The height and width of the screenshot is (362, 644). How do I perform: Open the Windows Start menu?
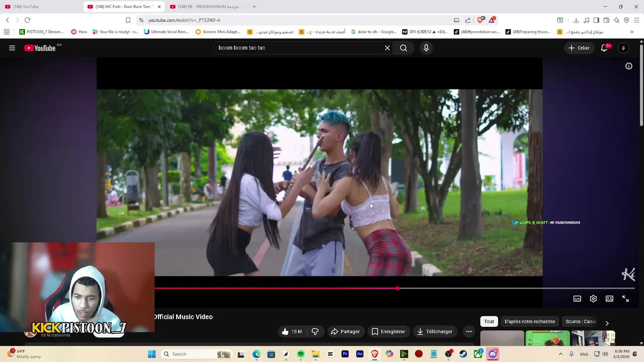(151, 354)
